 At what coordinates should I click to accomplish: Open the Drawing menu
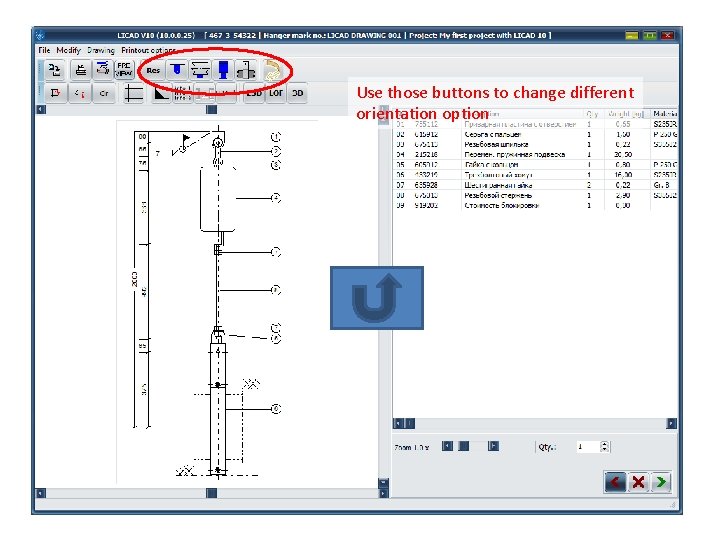(x=101, y=50)
